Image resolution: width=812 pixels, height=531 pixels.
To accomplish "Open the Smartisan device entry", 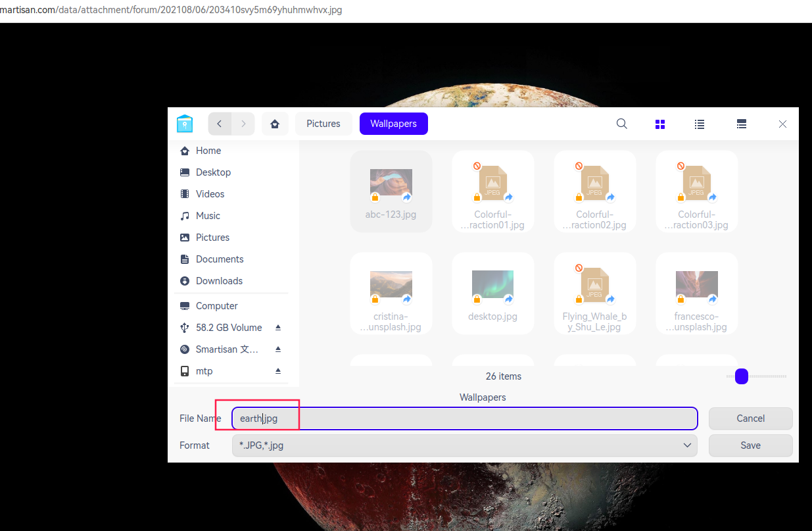I will point(227,349).
